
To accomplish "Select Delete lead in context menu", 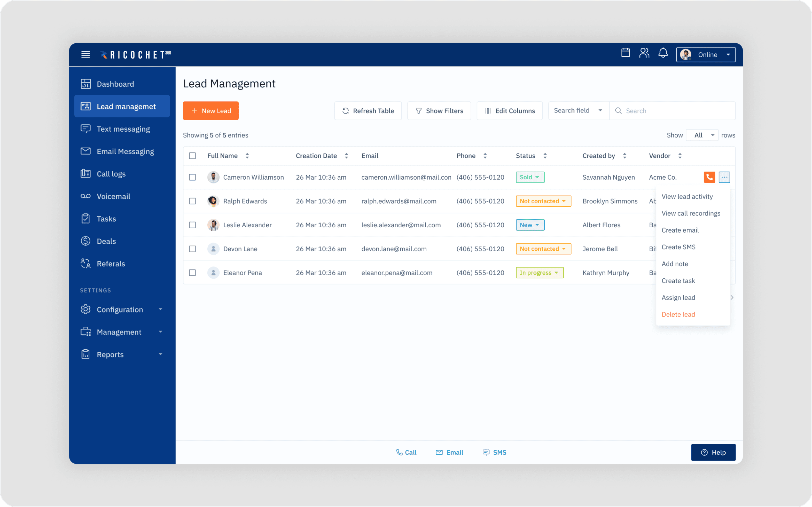I will click(x=678, y=314).
